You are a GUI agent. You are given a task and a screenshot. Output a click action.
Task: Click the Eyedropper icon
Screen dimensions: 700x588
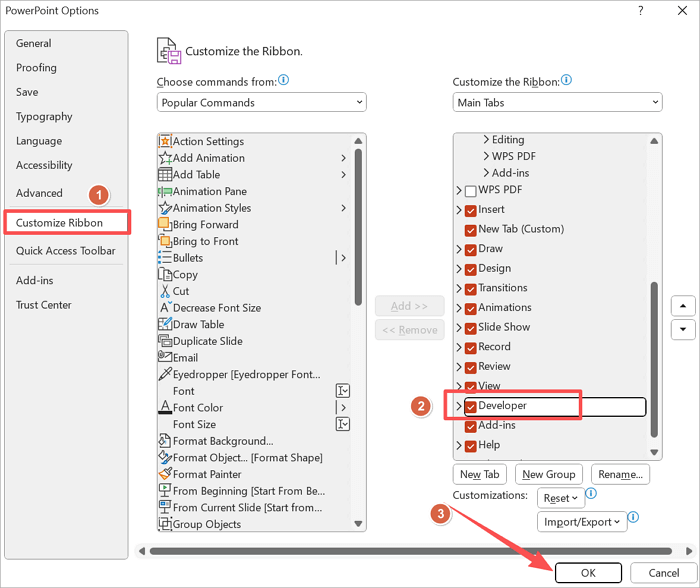tap(165, 374)
